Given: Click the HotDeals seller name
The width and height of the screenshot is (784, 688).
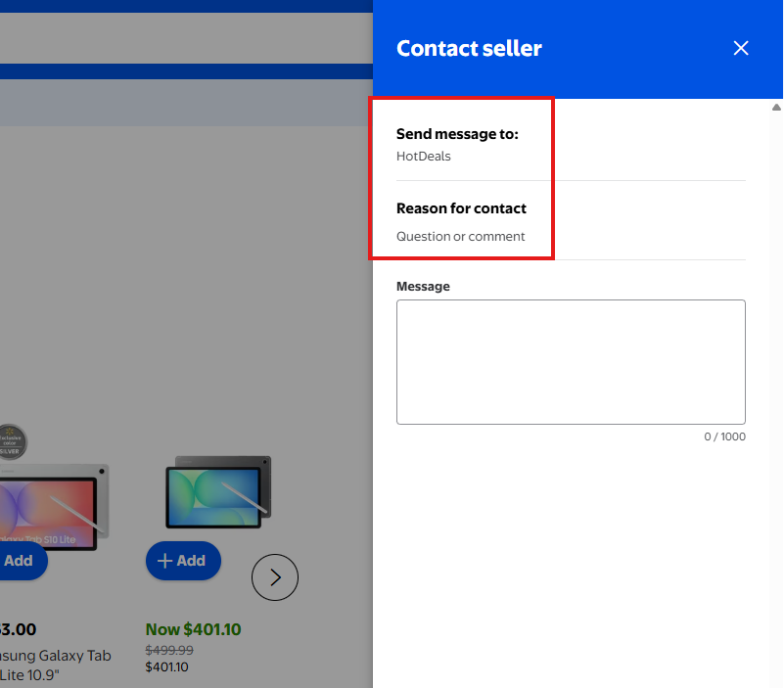Looking at the screenshot, I should (x=424, y=156).
